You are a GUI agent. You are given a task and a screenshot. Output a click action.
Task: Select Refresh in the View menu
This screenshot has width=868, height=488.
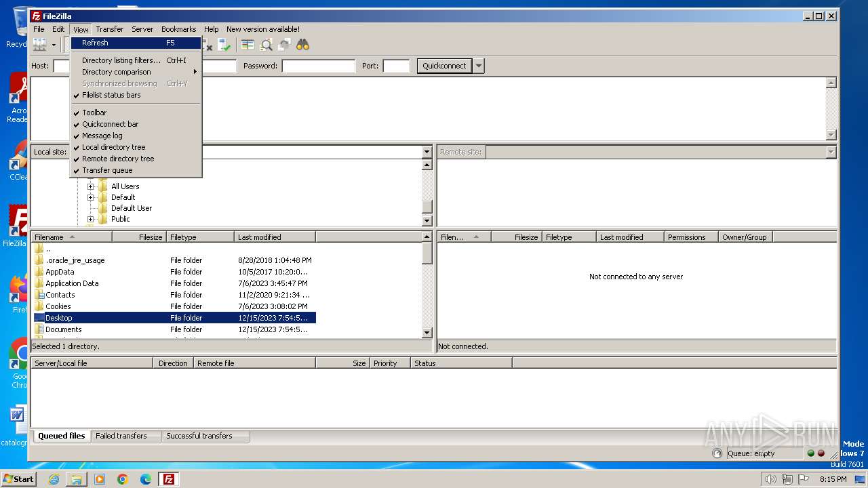[x=136, y=43]
